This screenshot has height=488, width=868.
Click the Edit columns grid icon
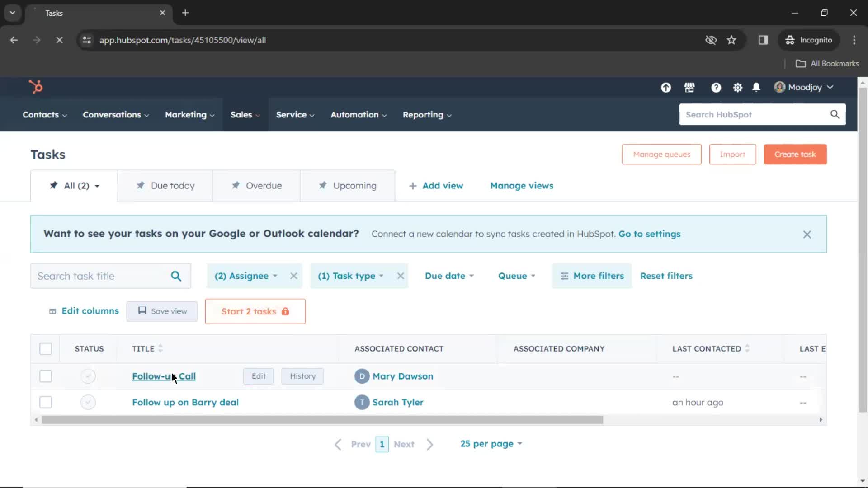(52, 311)
